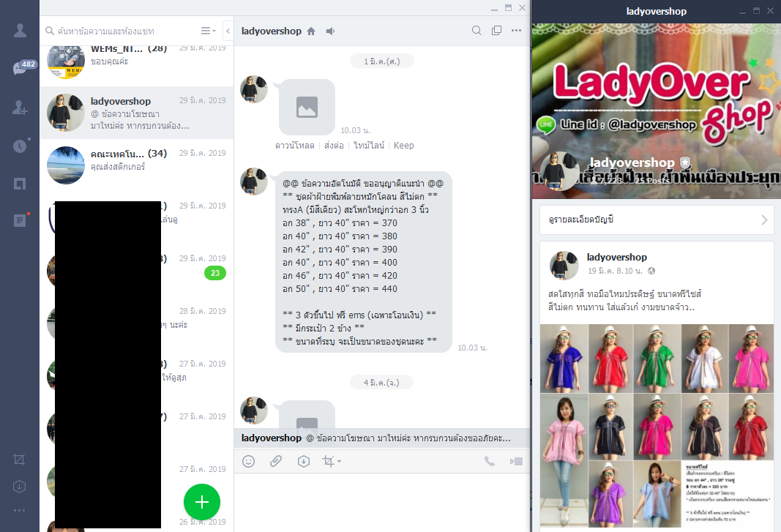781x532 pixels.
Task: Click the ladyovershop author name on the post
Action: [x=616, y=257]
